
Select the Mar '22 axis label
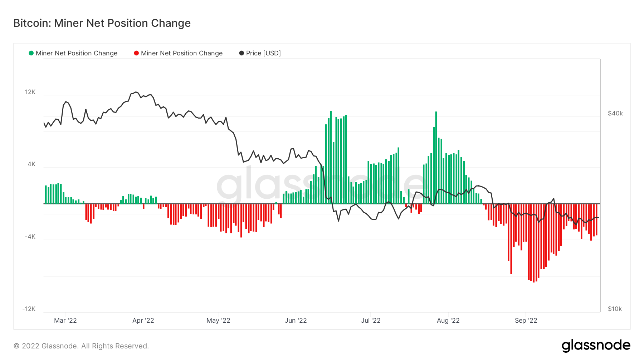(65, 321)
